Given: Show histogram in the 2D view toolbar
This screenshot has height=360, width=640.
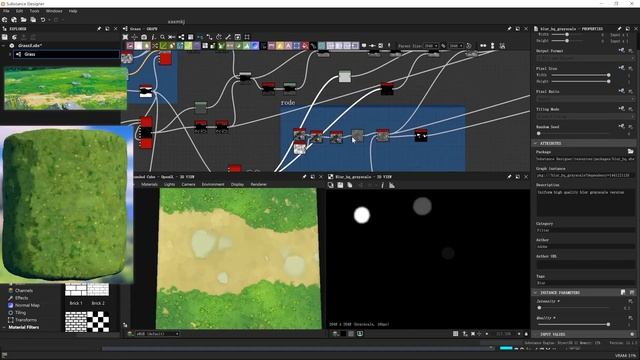Looking at the screenshot, I should (x=392, y=185).
